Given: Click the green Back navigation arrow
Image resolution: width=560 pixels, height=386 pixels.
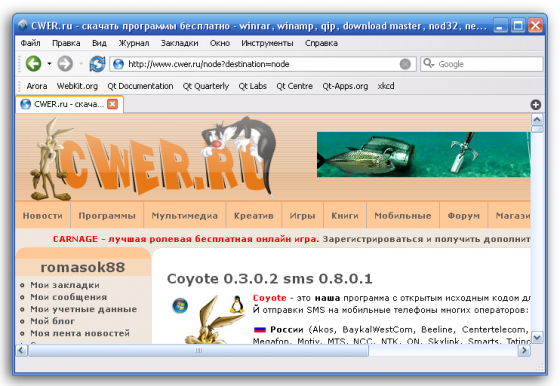Looking at the screenshot, I should [33, 64].
